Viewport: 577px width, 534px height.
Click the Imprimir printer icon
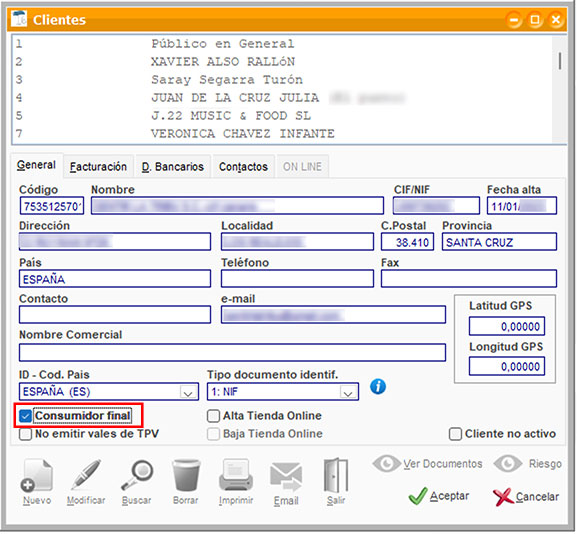click(x=236, y=475)
